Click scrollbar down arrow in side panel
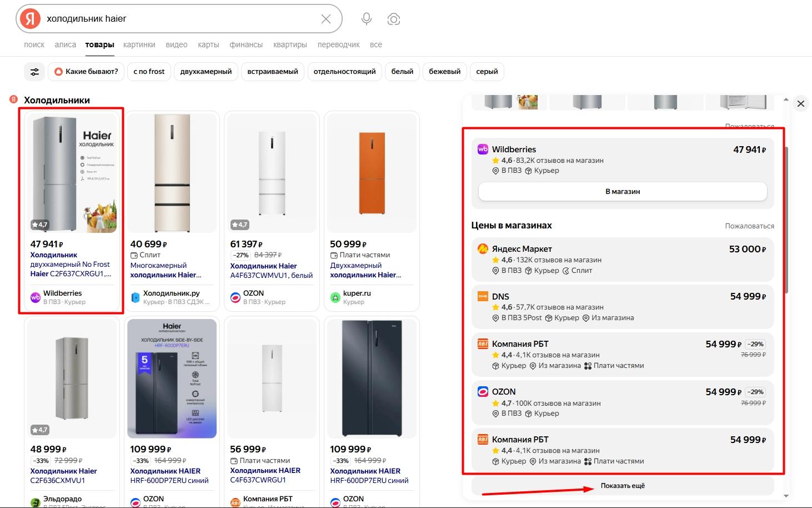The image size is (812, 508). coord(786,496)
